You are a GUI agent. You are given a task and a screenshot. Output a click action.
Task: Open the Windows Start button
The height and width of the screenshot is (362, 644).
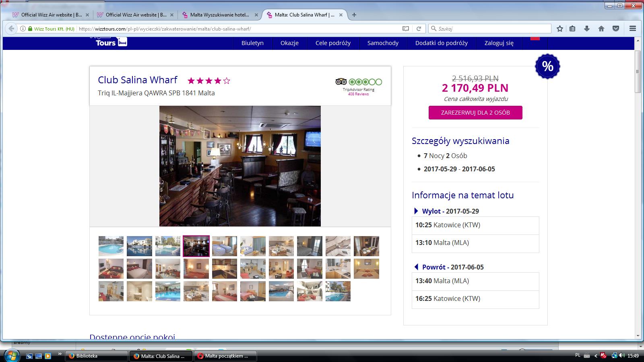click(11, 355)
